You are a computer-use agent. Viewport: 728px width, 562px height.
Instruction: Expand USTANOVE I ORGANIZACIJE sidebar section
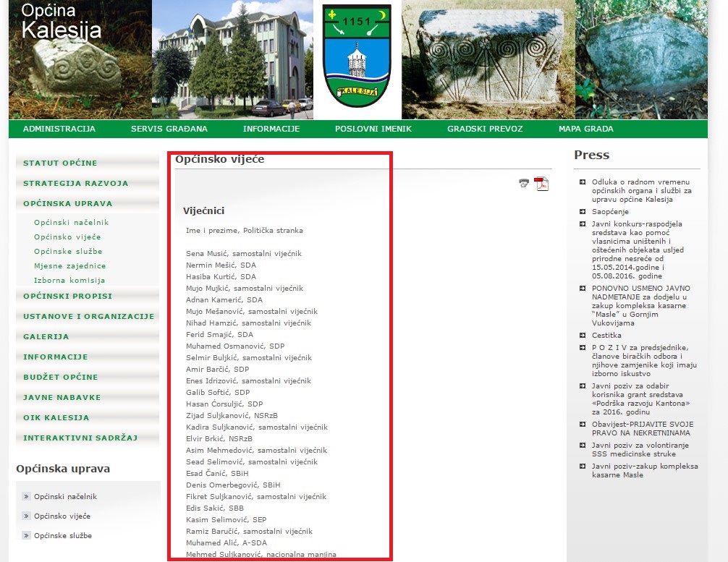point(88,317)
